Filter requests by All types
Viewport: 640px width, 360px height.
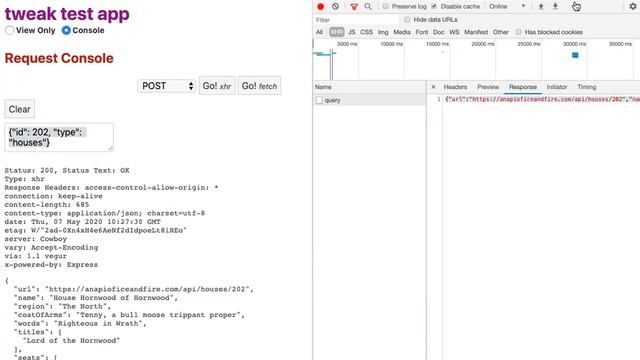click(x=319, y=32)
